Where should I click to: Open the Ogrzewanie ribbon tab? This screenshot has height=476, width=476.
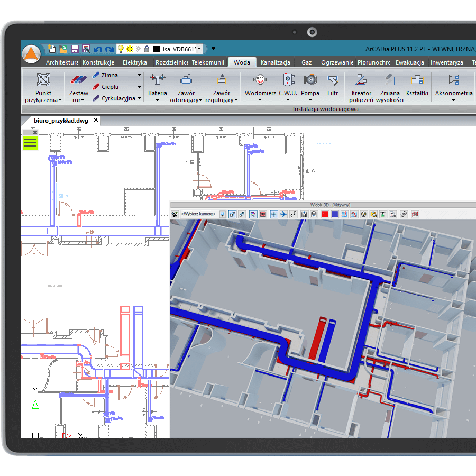click(x=337, y=62)
